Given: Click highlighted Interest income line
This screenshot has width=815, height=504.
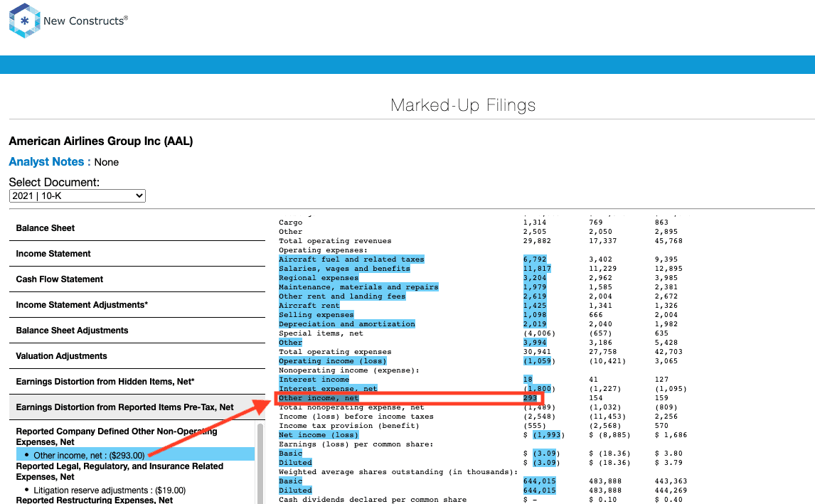Looking at the screenshot, I should [314, 380].
